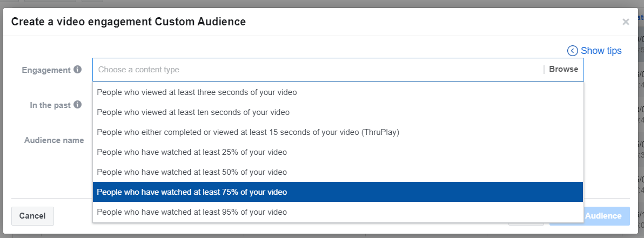The height and width of the screenshot is (238, 644).
Task: Close the Custom Audience dialog
Action: tap(626, 22)
